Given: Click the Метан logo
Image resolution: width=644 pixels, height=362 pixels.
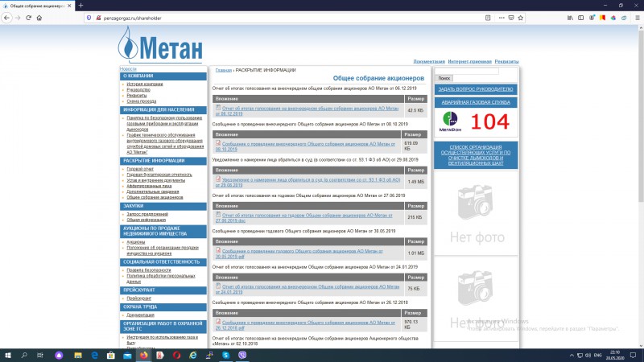Looking at the screenshot, I should [x=160, y=44].
